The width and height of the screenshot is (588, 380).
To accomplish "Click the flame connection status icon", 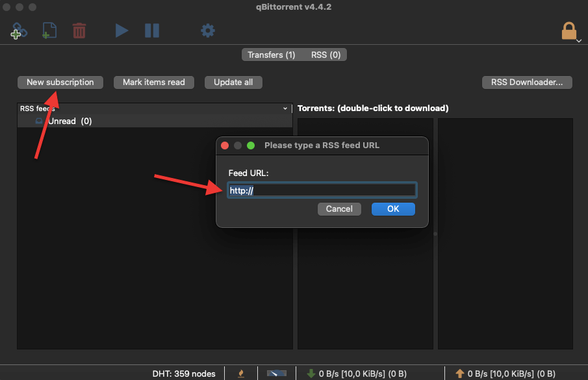I will click(x=241, y=374).
